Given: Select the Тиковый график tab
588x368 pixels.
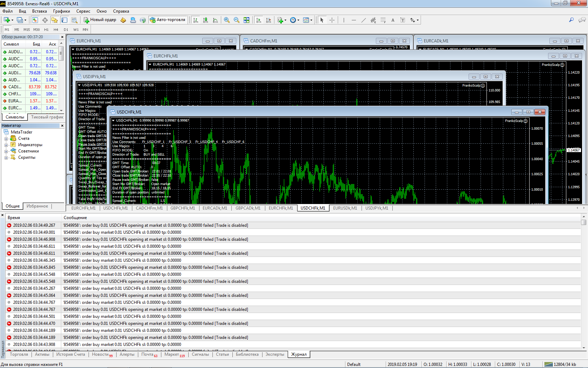Looking at the screenshot, I should coord(47,117).
